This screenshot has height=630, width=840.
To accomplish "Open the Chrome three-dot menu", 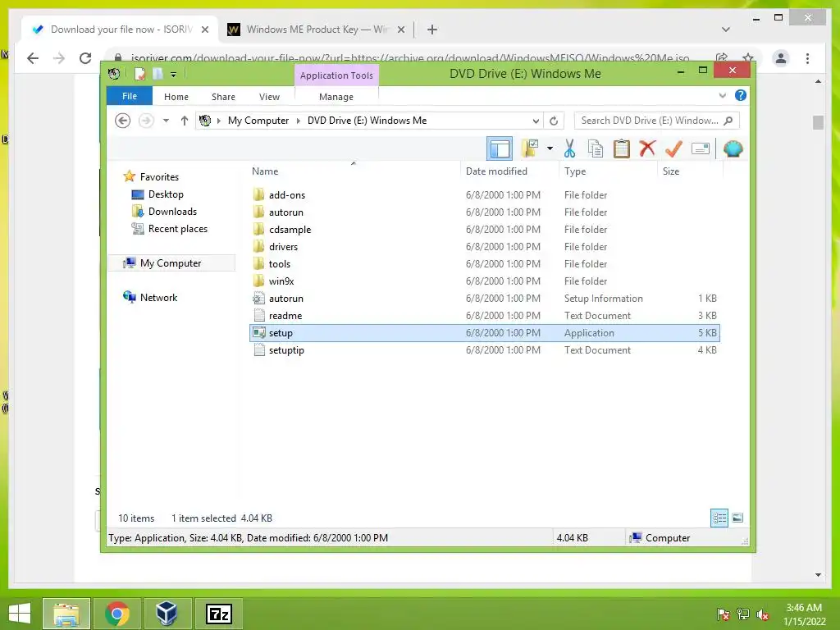I will coord(807,58).
